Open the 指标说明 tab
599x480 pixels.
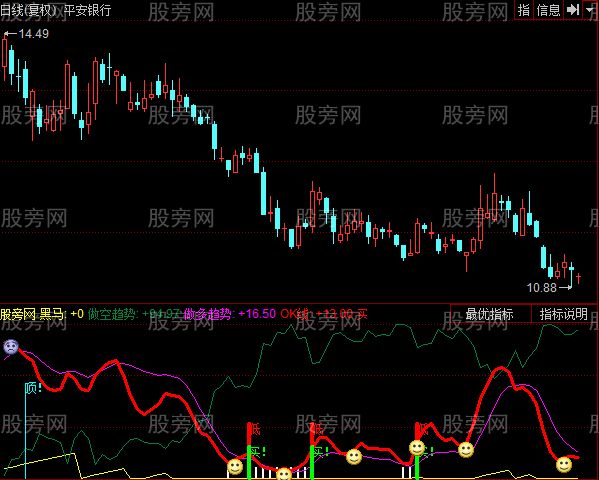click(x=563, y=314)
